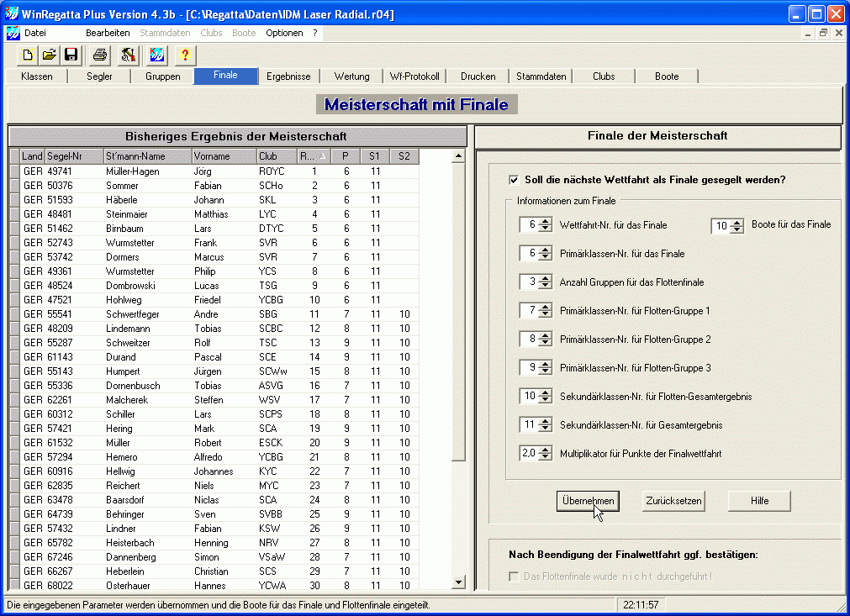Switch to the Ergebnisse tab
This screenshot has height=616, width=850.
tap(288, 76)
